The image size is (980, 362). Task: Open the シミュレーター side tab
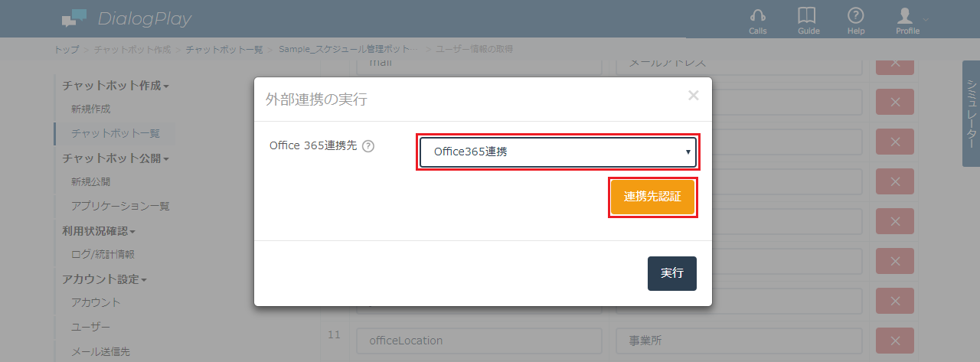tap(971, 113)
